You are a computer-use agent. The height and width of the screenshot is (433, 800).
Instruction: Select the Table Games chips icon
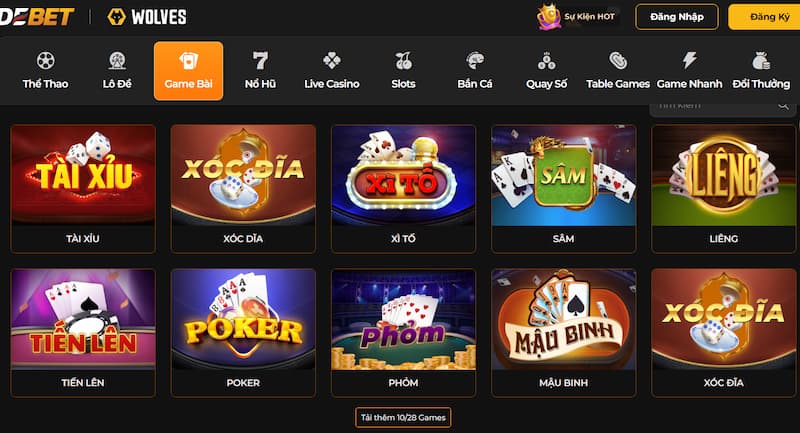618,61
